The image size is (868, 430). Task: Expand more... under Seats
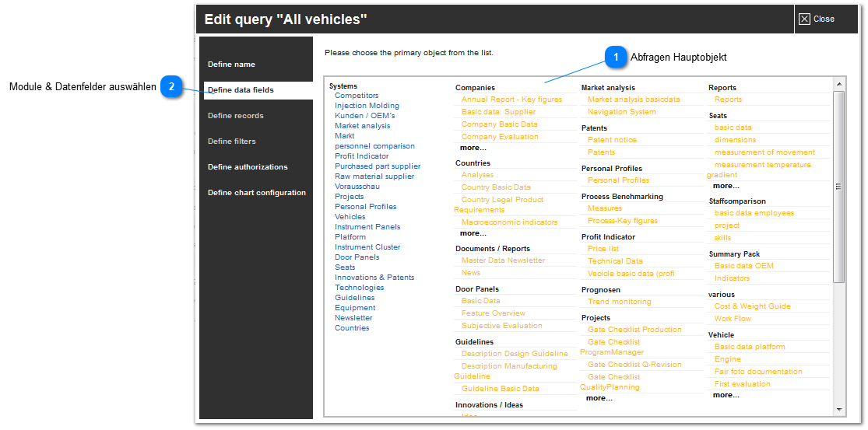tap(726, 186)
